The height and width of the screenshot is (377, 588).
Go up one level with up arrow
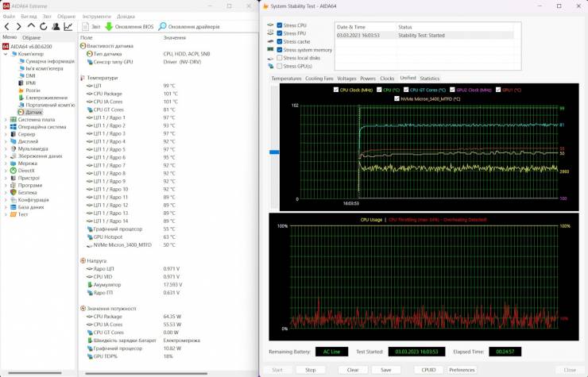pos(32,26)
